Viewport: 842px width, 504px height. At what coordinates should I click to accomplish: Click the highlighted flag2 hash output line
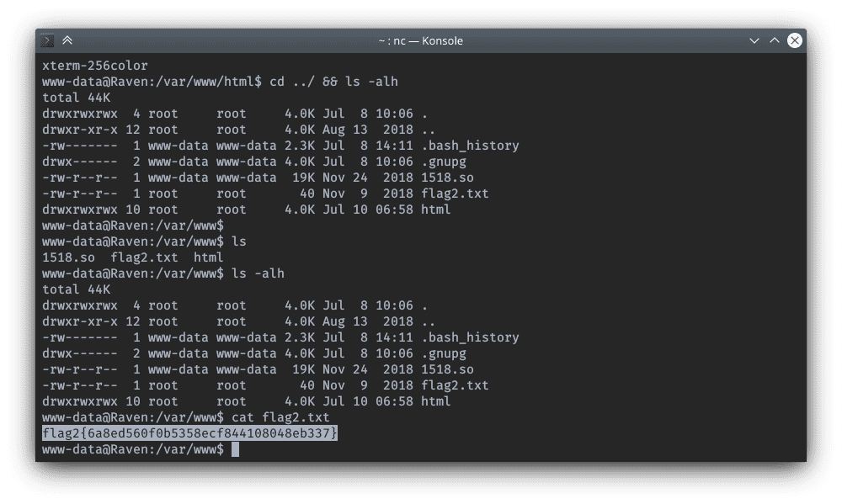[190, 433]
